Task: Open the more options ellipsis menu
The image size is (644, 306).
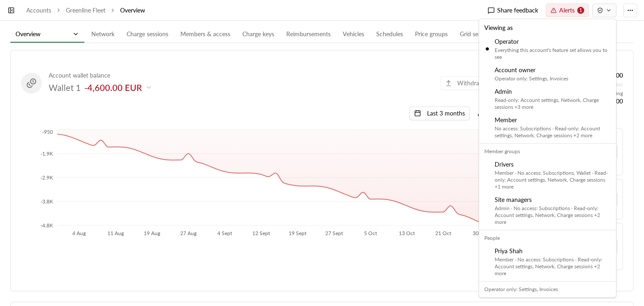Action: (x=630, y=10)
